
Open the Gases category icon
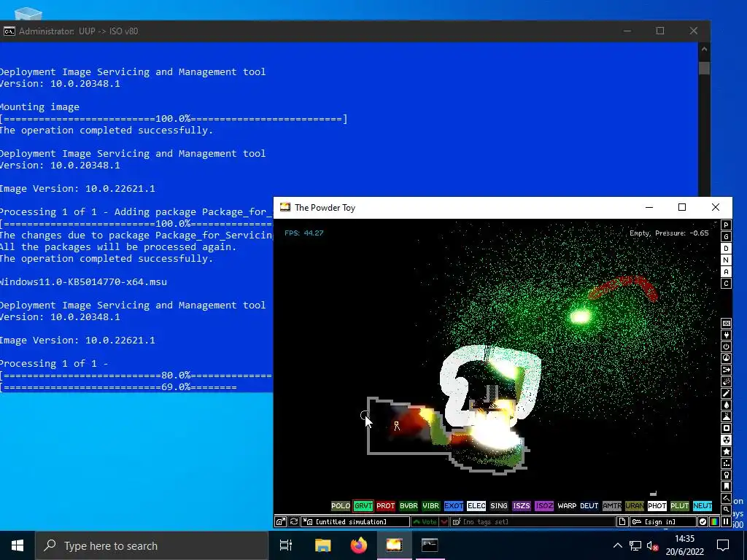click(726, 393)
